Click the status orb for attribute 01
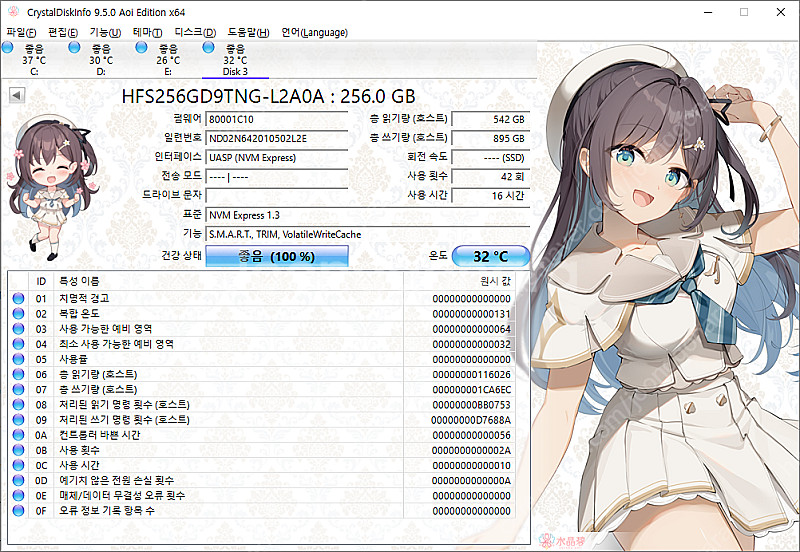The image size is (800, 552). (18, 298)
